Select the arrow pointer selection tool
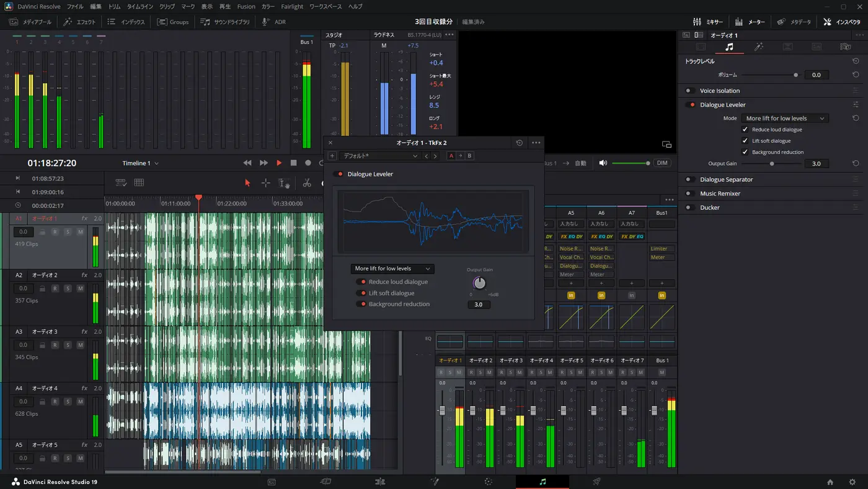The image size is (868, 489). pos(247,182)
